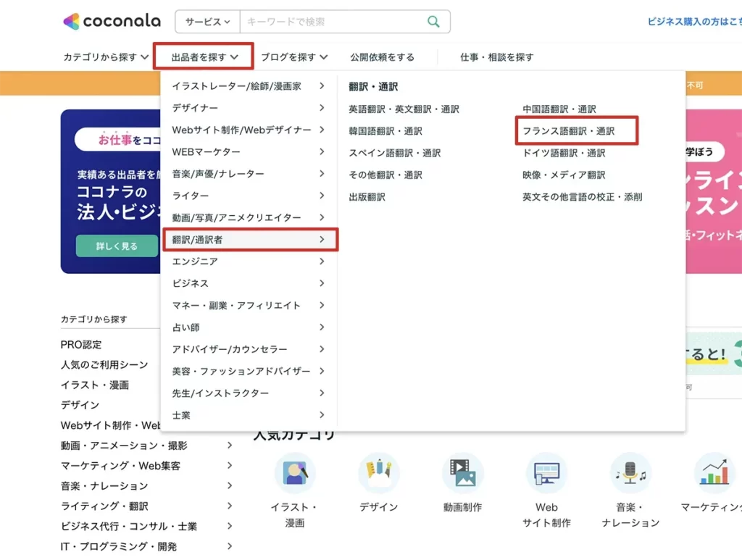Click PRO認定 in category sidebar

tap(81, 344)
